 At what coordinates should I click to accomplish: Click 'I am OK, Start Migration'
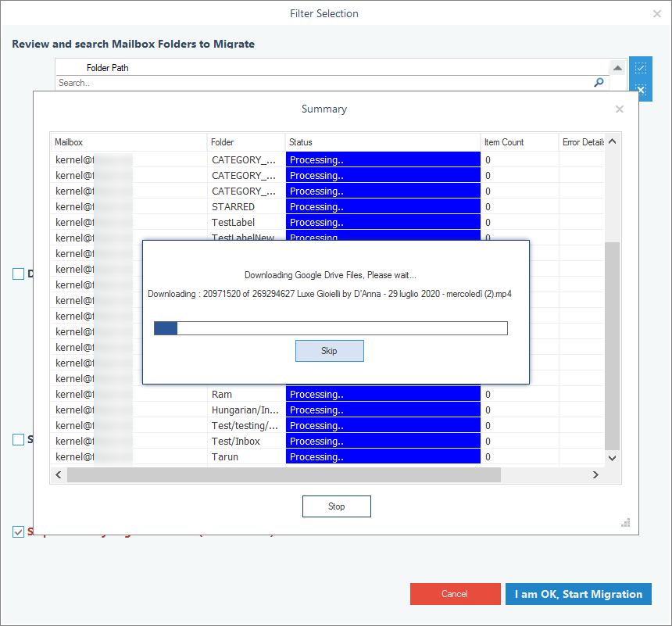pos(578,594)
